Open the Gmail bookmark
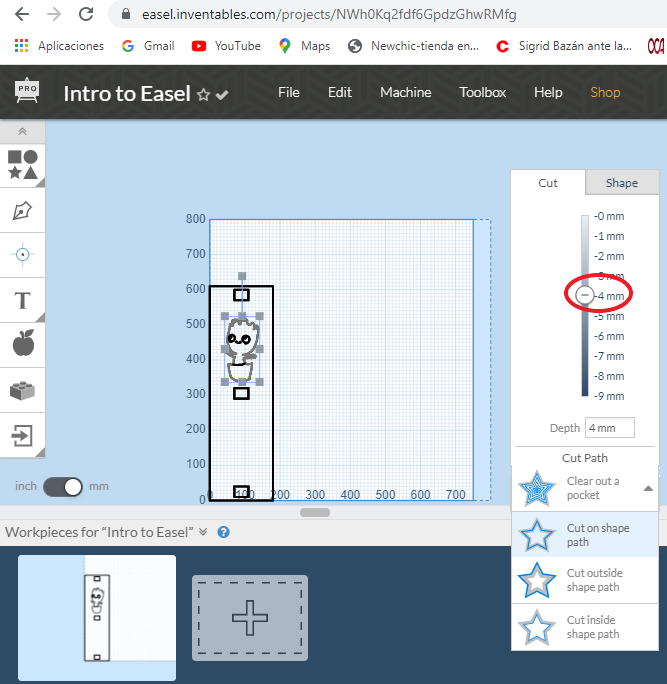The width and height of the screenshot is (667, 684). click(148, 46)
